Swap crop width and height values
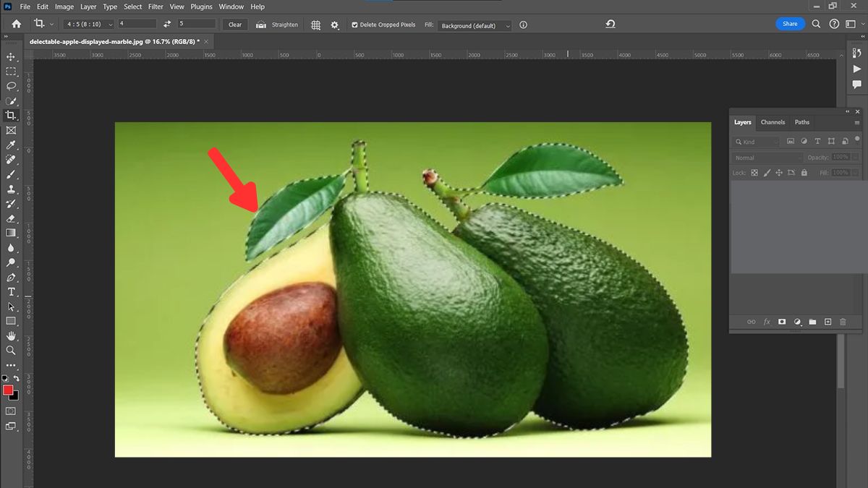The height and width of the screenshot is (488, 868). (x=167, y=25)
